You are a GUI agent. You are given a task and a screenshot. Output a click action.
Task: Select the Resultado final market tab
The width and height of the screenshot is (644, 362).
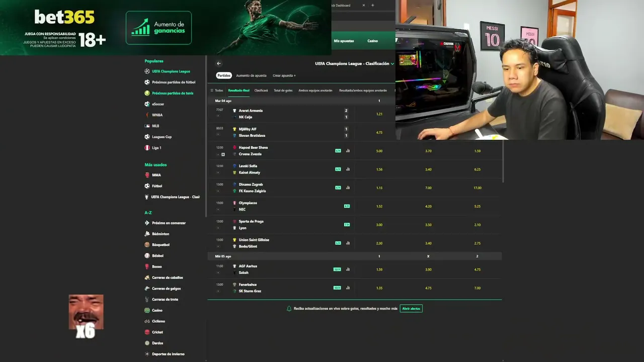238,90
